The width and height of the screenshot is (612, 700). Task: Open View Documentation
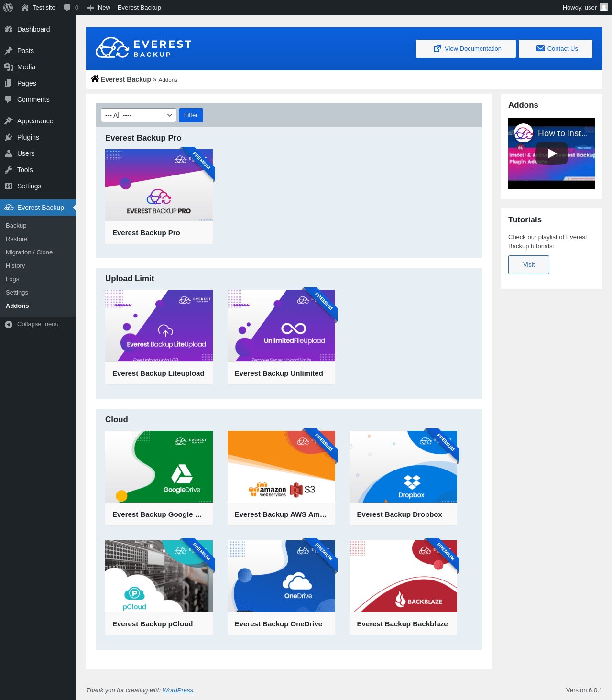(x=466, y=49)
